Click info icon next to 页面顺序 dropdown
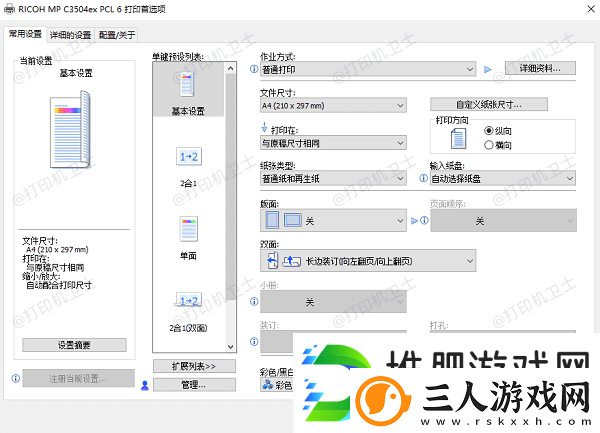Viewport: 600px width, 433px height. click(424, 221)
